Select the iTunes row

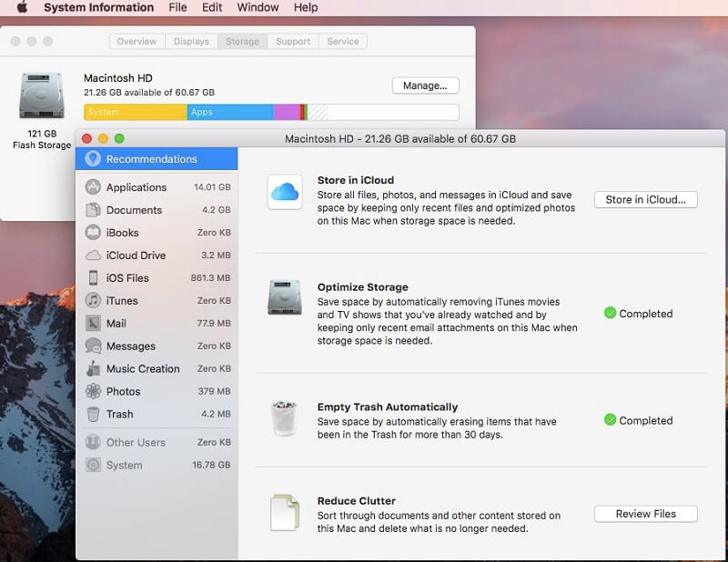[157, 300]
